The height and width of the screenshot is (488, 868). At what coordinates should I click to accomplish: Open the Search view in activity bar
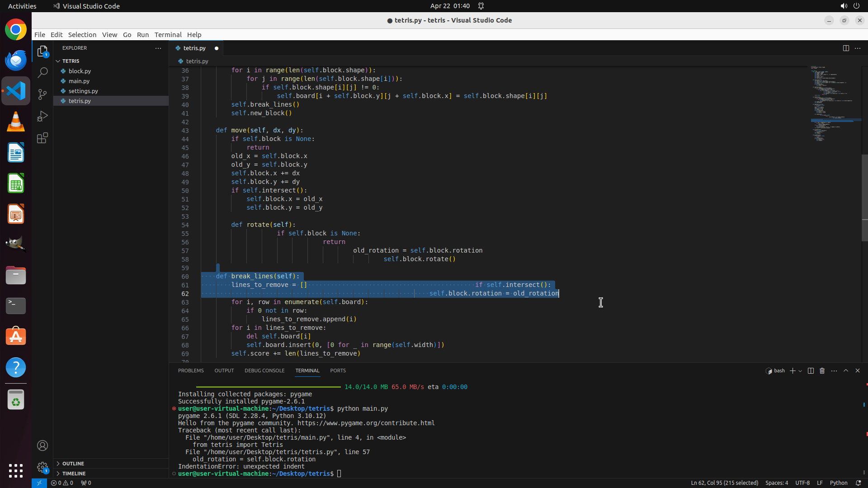coord(42,72)
